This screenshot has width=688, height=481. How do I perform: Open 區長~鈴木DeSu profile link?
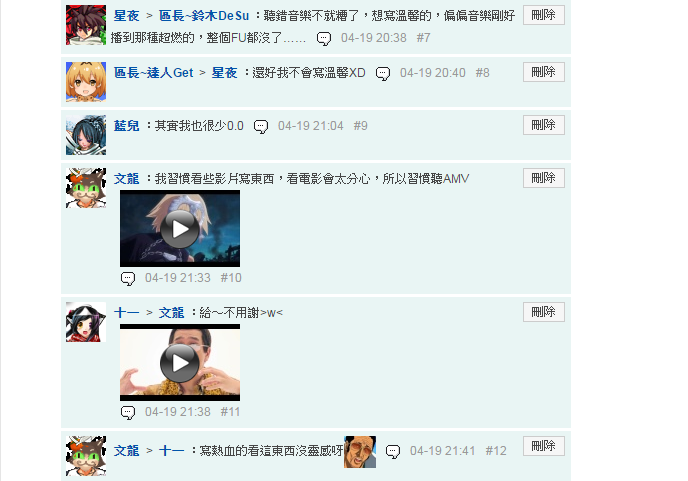(x=204, y=16)
